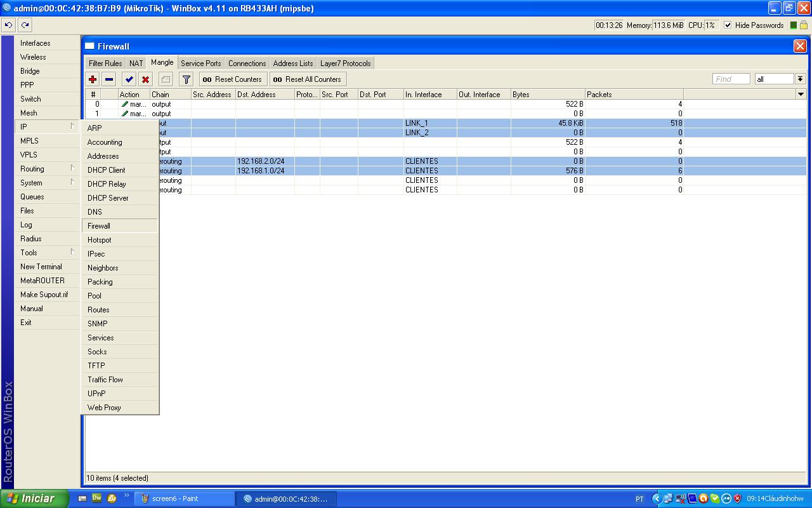The height and width of the screenshot is (508, 812).
Task: Remove selected rules with the blue minus icon
Action: (x=109, y=79)
